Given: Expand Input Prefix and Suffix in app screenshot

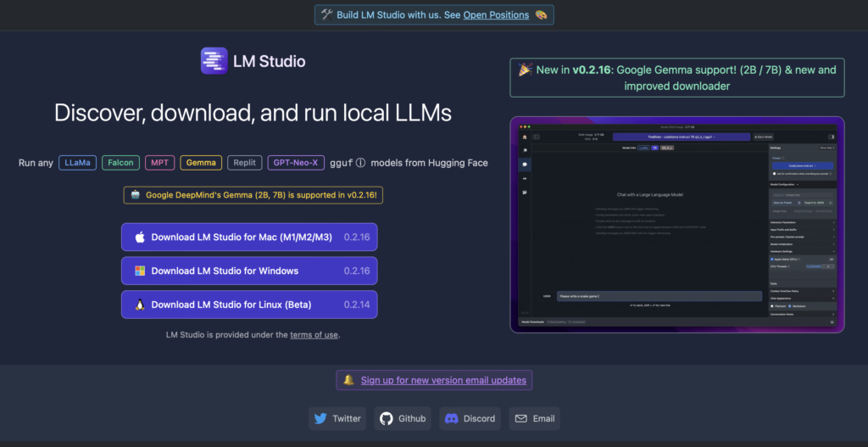Looking at the screenshot, I should click(802, 229).
